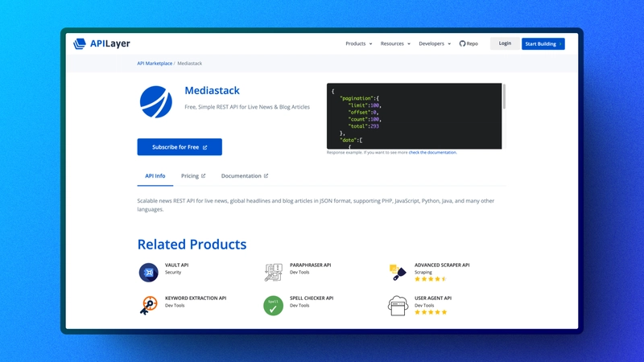Click the Mediastack title heading
The image size is (644, 362).
pos(212,90)
